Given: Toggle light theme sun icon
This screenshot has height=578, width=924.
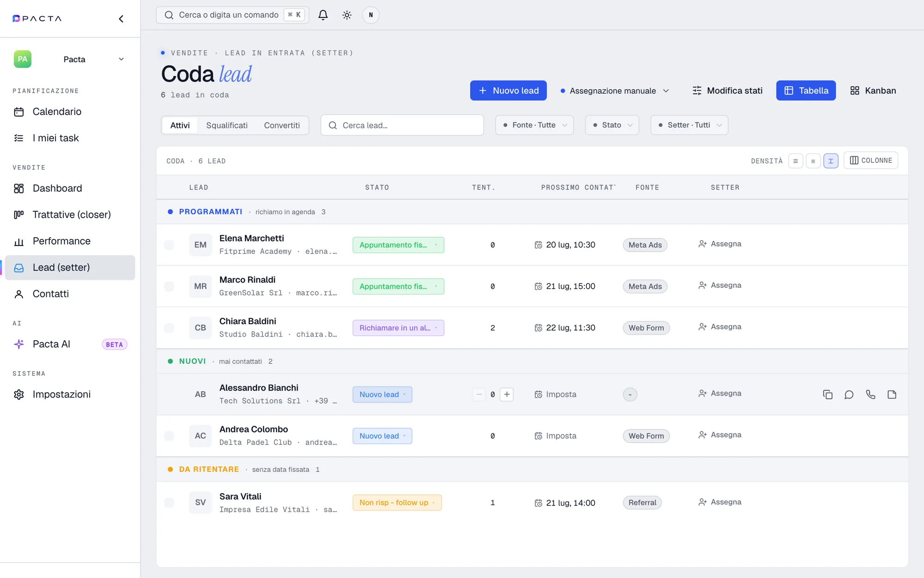Looking at the screenshot, I should (347, 15).
